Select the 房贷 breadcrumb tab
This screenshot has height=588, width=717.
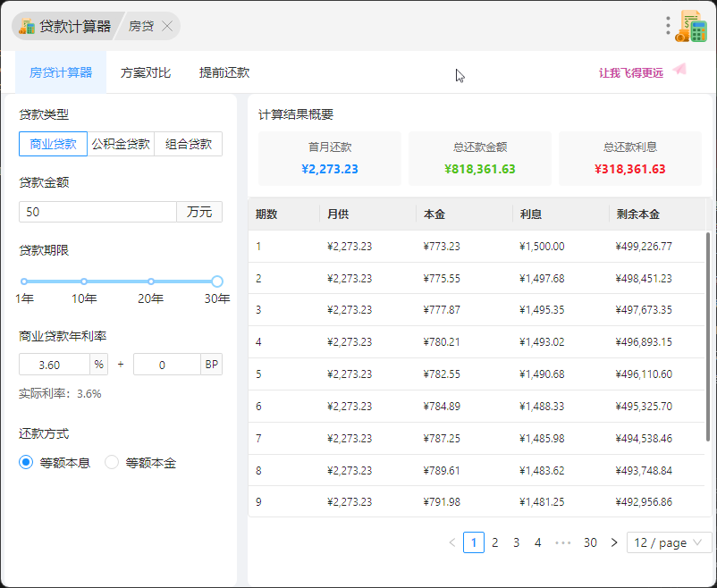[x=141, y=27]
